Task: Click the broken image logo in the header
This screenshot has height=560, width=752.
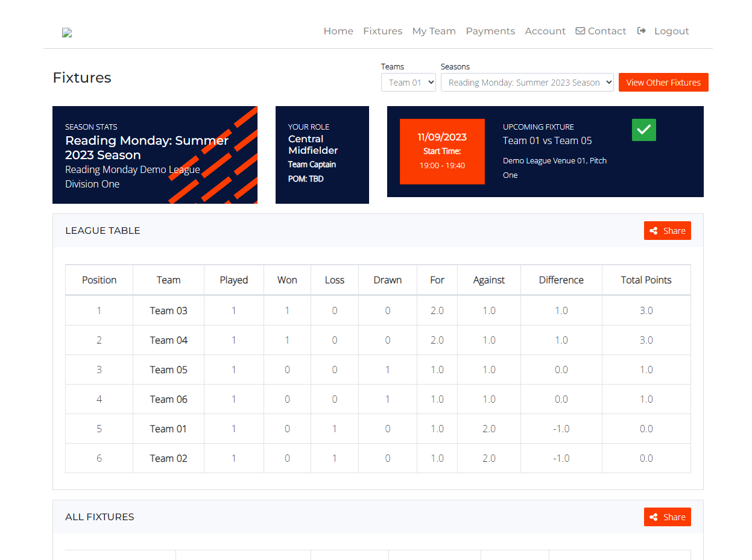Action: pyautogui.click(x=66, y=33)
